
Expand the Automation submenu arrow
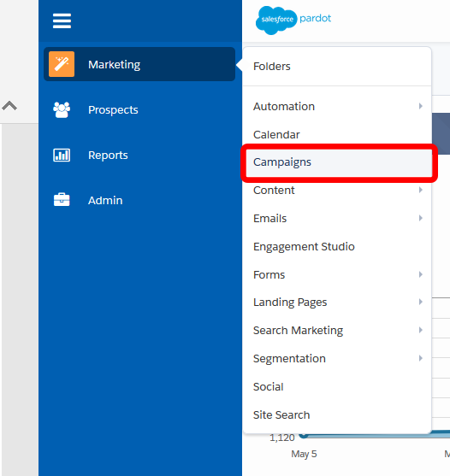421,106
